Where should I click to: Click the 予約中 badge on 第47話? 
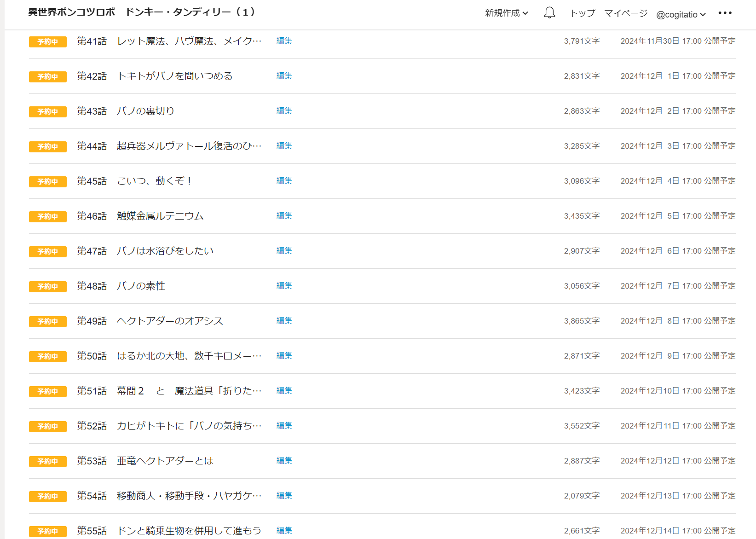[48, 251]
